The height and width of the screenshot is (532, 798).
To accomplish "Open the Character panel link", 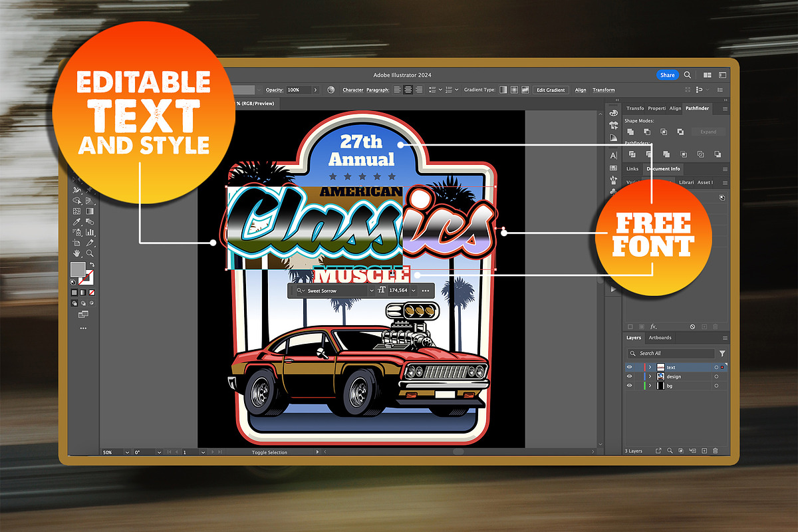I will (353, 90).
